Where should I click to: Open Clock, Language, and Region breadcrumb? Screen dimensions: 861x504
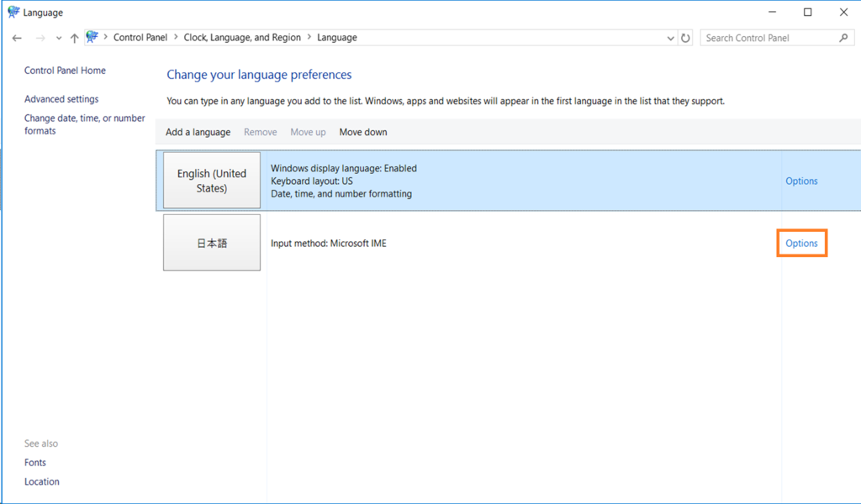242,37
